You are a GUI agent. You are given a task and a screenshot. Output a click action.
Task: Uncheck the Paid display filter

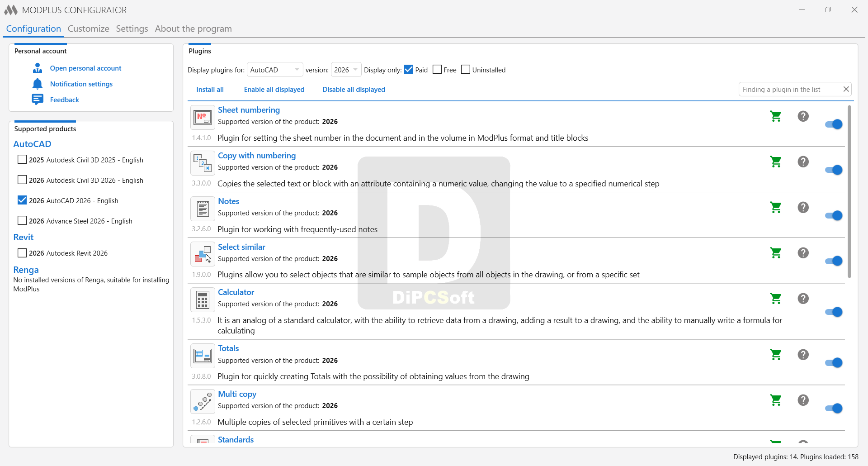pos(409,70)
